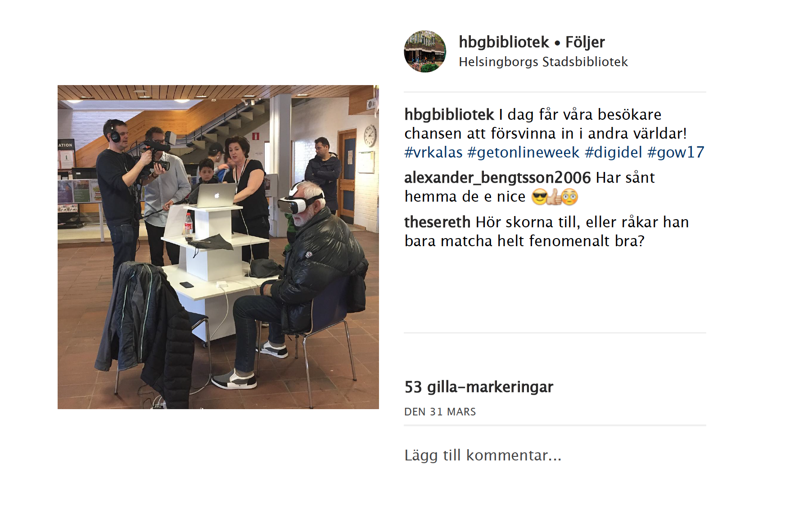This screenshot has height=532, width=785.
Task: Open the #gow17 hashtag
Action: click(x=676, y=152)
